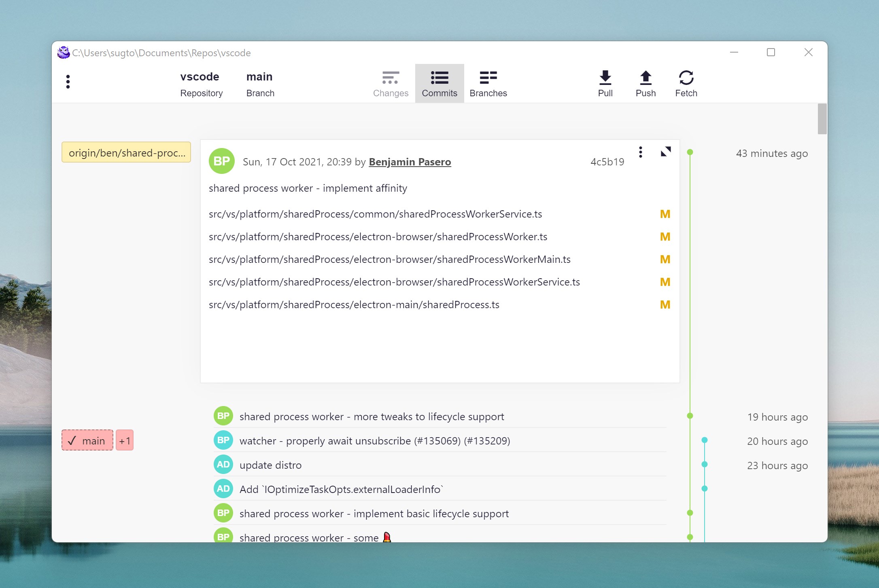Click the Benjamin Pasero author link
Image resolution: width=879 pixels, height=588 pixels.
[410, 162]
